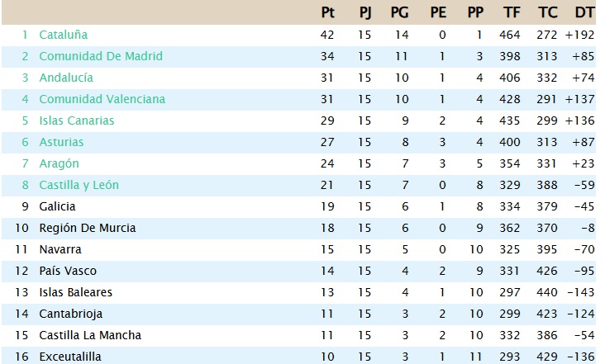Open the Aragón team link
605x364 pixels.
click(x=60, y=163)
